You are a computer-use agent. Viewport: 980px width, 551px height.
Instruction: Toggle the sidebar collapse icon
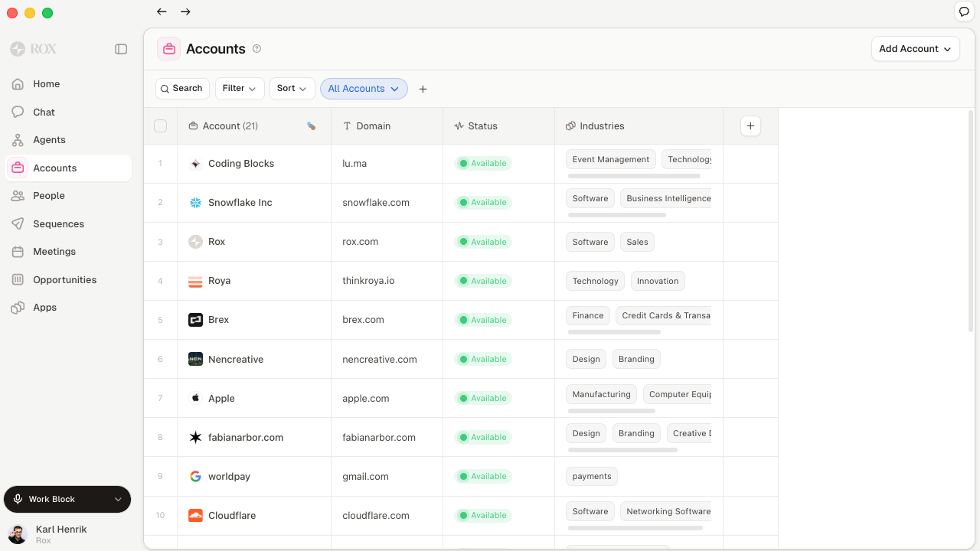121,49
